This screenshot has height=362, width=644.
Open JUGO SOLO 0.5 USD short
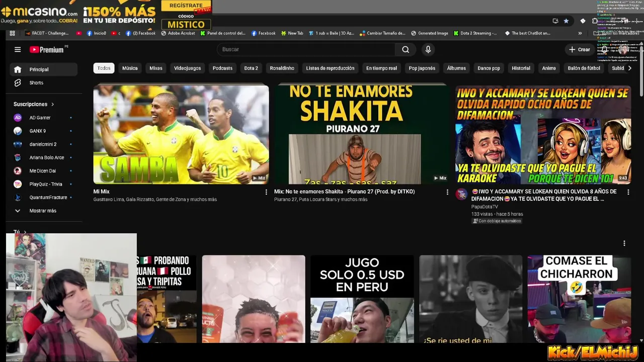(362, 299)
